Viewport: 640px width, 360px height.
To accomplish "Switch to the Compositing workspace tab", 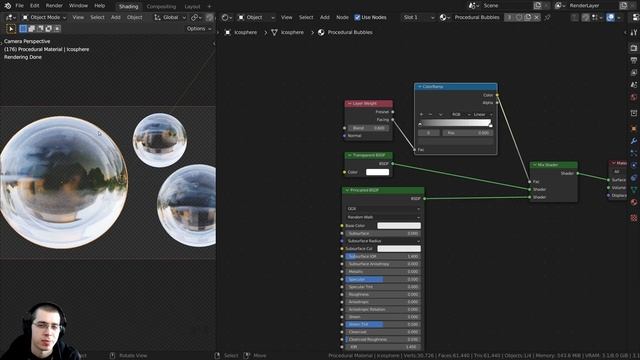I will coord(161,7).
